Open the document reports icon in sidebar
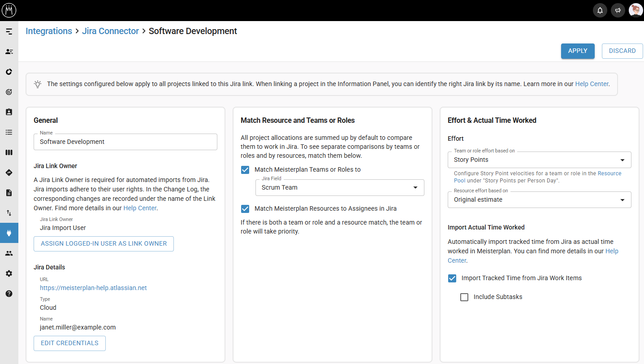The width and height of the screenshot is (644, 364). [x=9, y=193]
